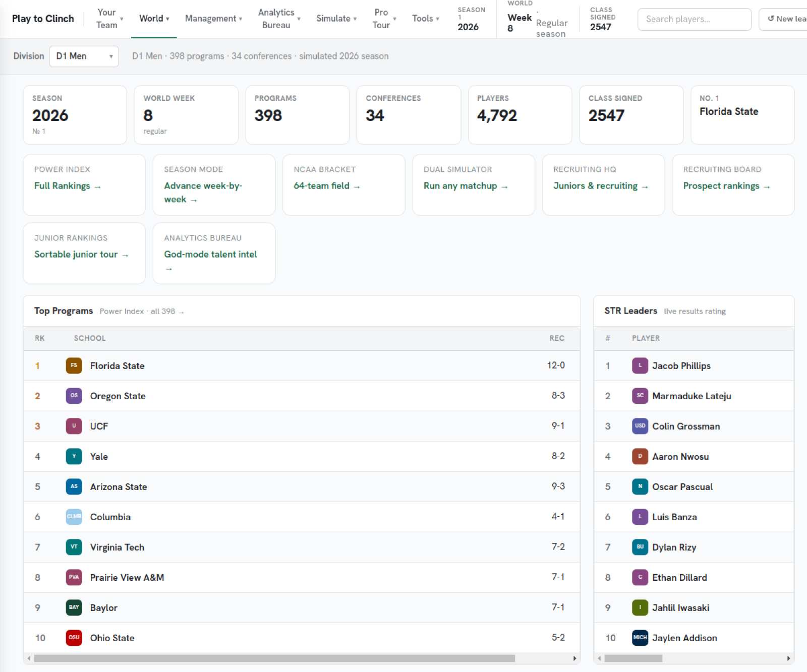
Task: Click the Oregon State OS team badge
Action: [x=74, y=396]
